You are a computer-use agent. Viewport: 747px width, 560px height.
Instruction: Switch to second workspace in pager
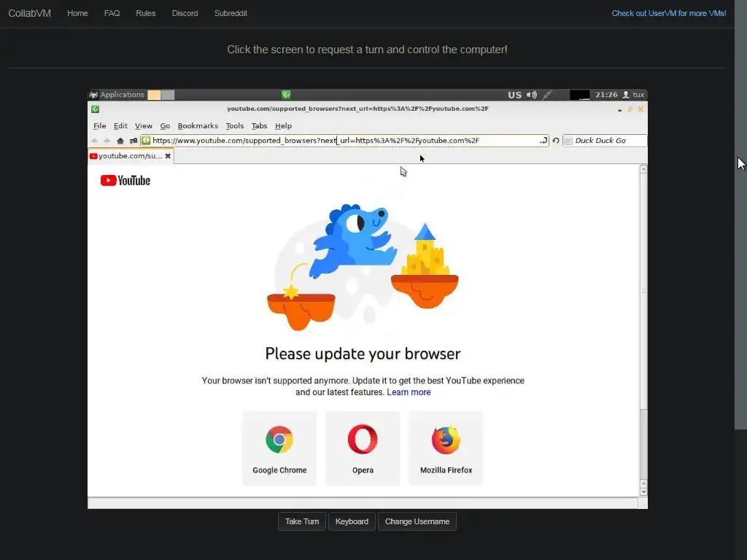pos(168,95)
